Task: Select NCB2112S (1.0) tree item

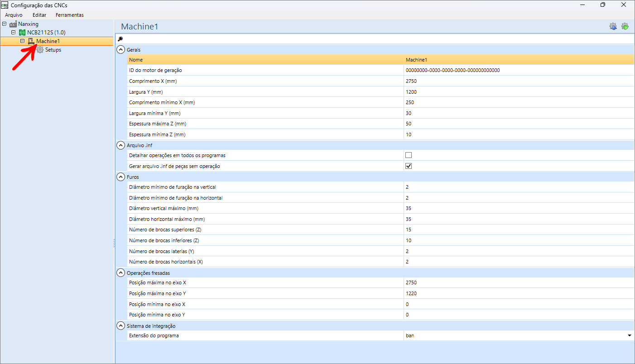Action: point(46,33)
